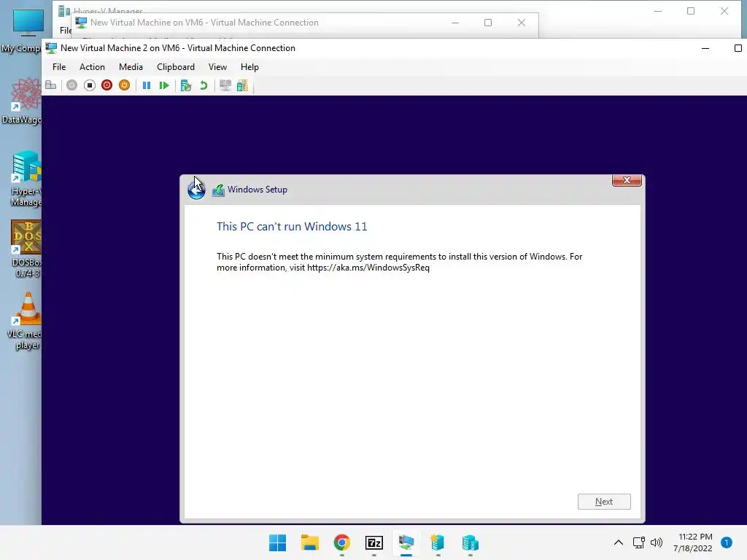
Task: Open the Help menu
Action: click(249, 67)
